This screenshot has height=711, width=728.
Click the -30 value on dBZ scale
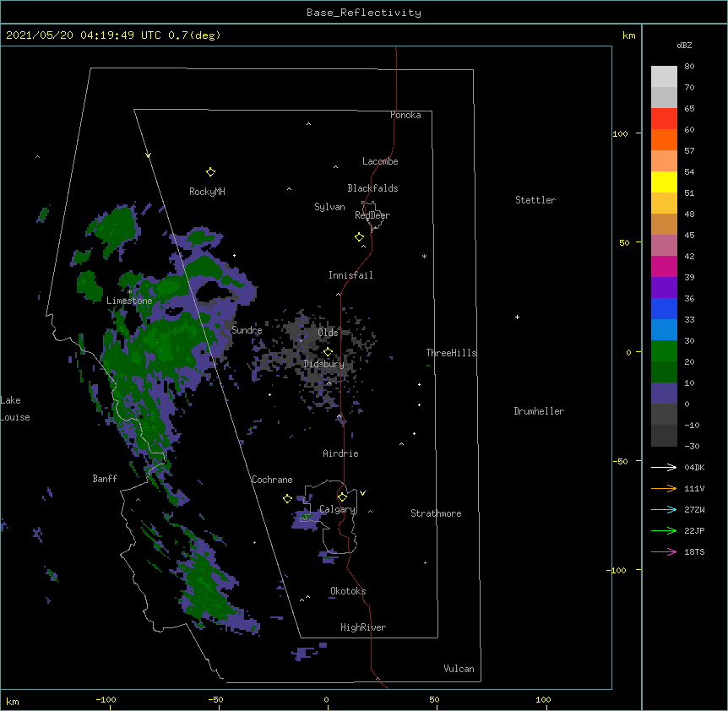pos(692,447)
